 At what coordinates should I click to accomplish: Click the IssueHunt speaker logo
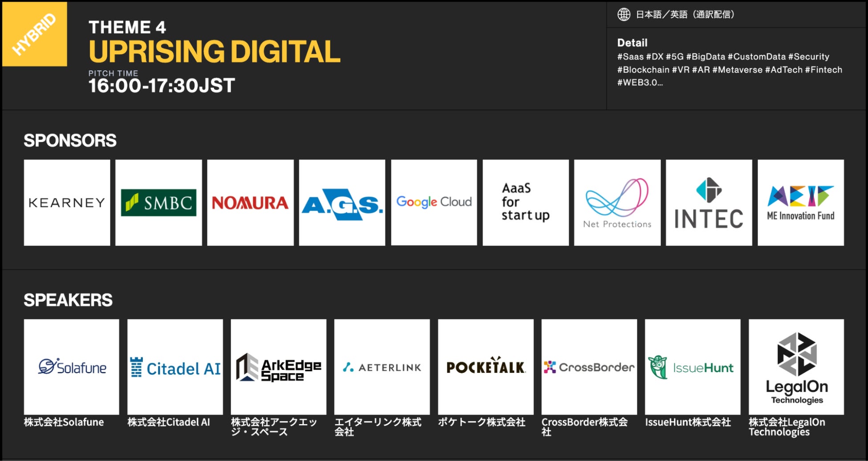[693, 367]
